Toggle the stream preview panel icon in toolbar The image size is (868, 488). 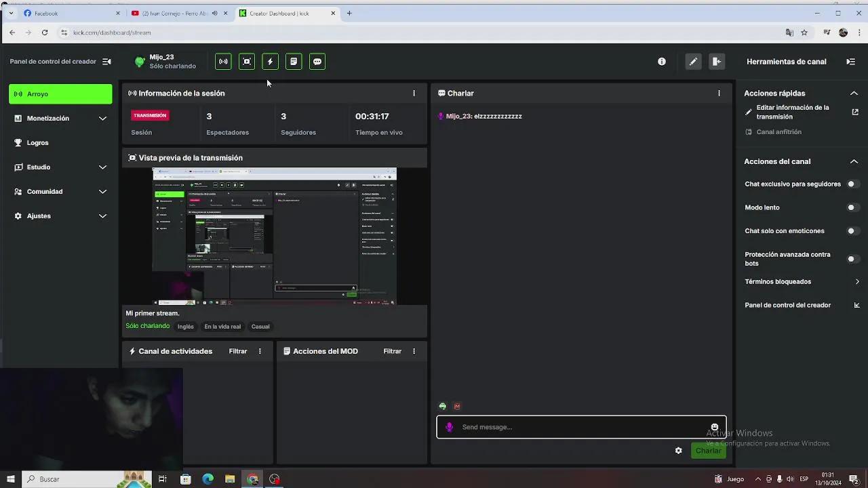[x=247, y=62]
